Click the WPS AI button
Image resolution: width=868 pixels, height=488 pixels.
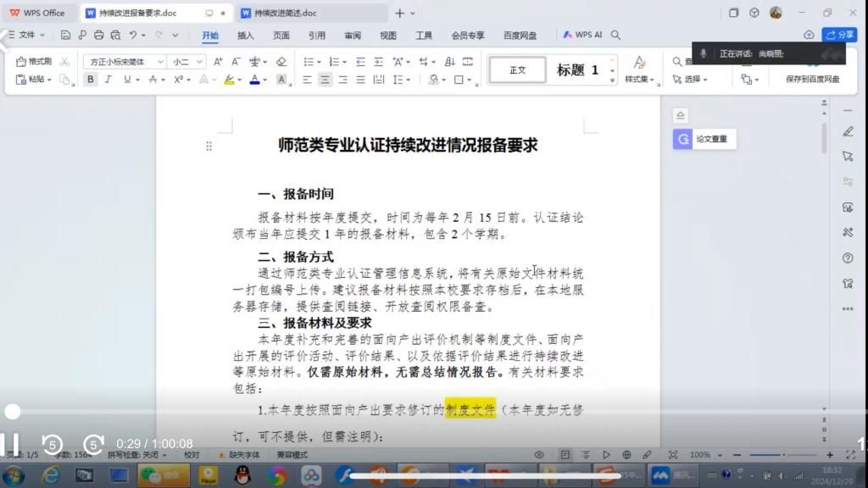(x=582, y=35)
